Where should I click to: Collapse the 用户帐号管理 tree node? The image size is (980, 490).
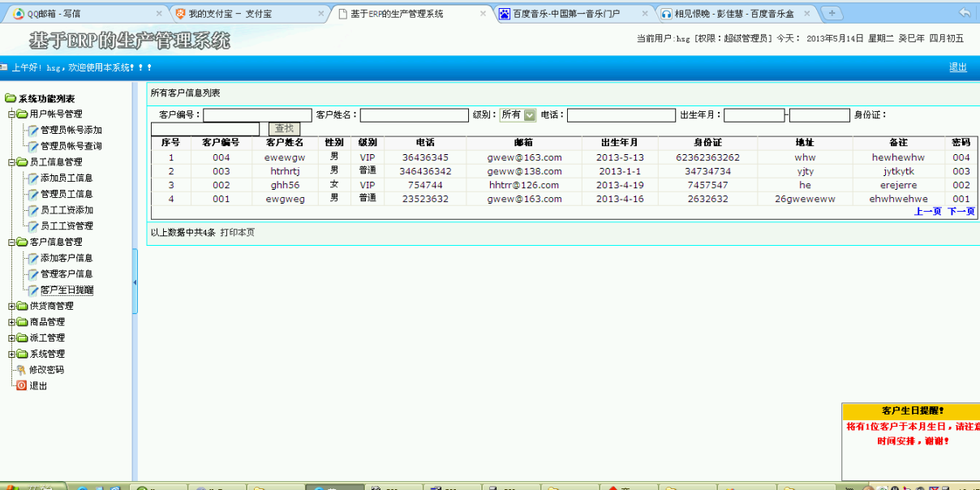11,114
